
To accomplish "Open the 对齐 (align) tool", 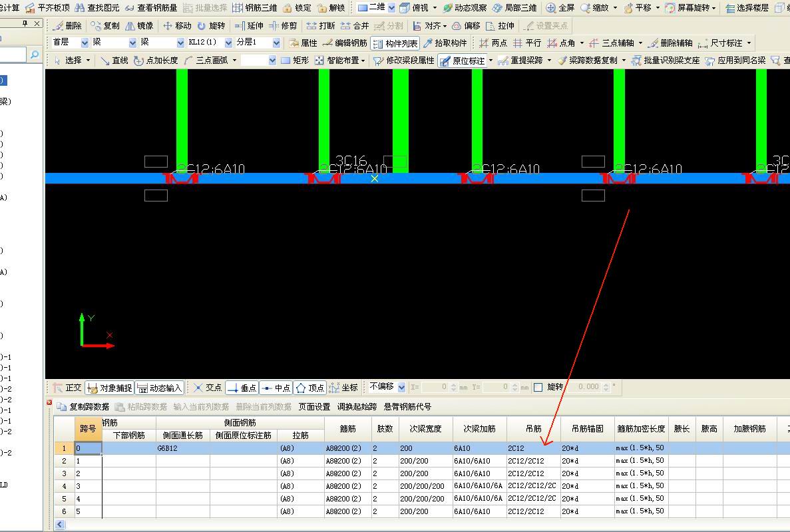I will tap(429, 26).
